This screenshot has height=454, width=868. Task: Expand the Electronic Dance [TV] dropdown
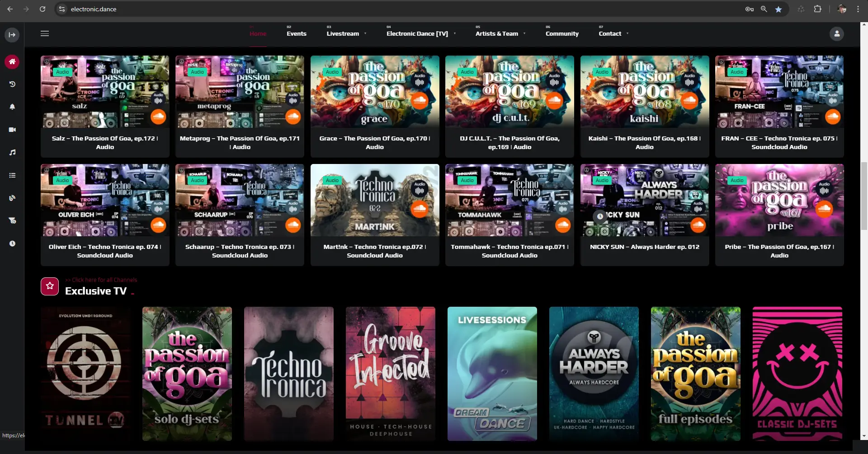(x=421, y=34)
